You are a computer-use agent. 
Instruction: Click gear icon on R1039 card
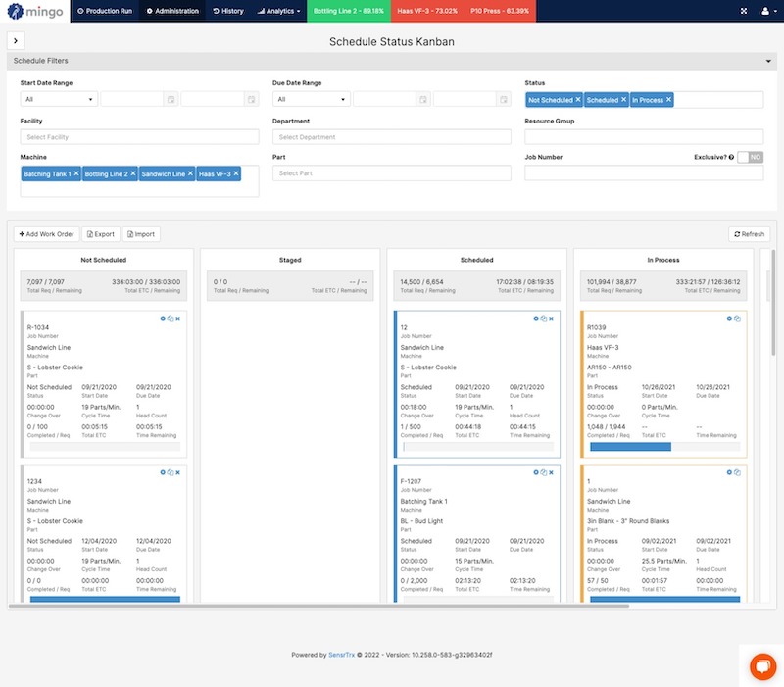[729, 319]
